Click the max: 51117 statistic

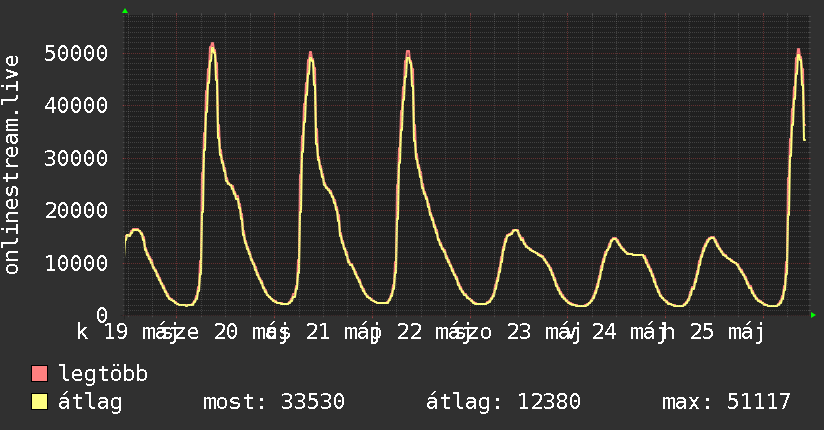[x=726, y=402]
